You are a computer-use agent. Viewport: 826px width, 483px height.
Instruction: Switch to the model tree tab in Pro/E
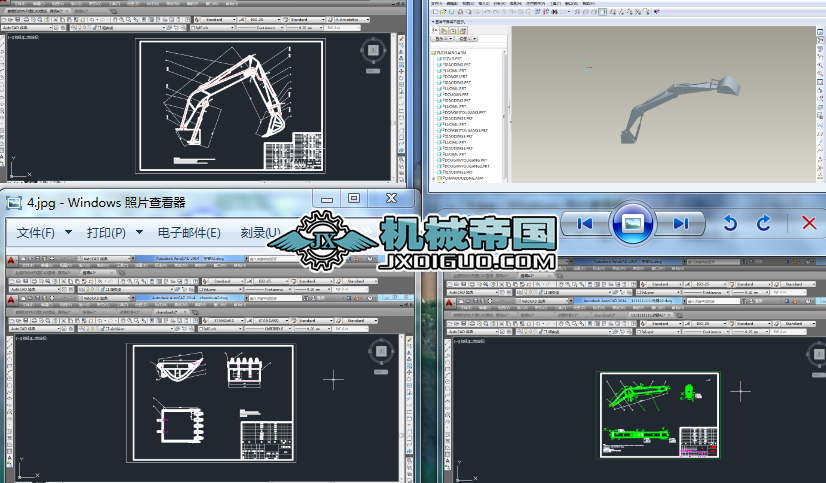(x=435, y=31)
